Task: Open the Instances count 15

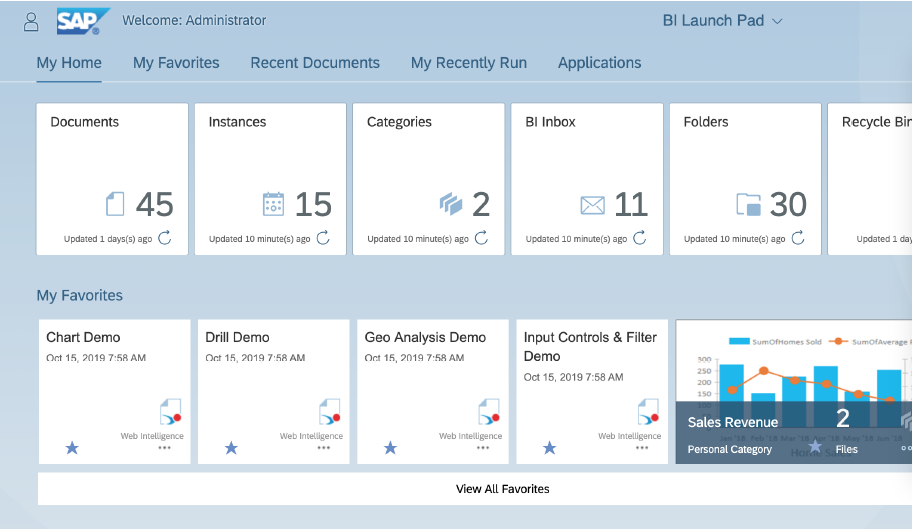Action: click(313, 205)
